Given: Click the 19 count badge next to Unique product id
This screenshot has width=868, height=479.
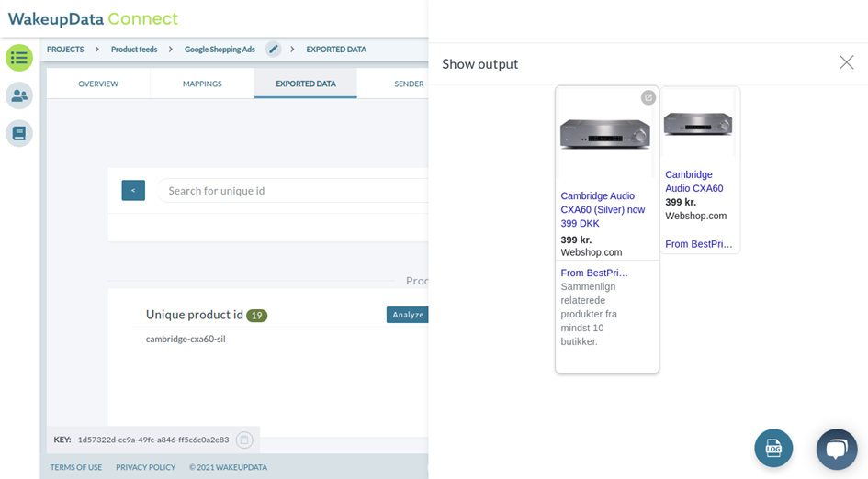Looking at the screenshot, I should pyautogui.click(x=257, y=316).
